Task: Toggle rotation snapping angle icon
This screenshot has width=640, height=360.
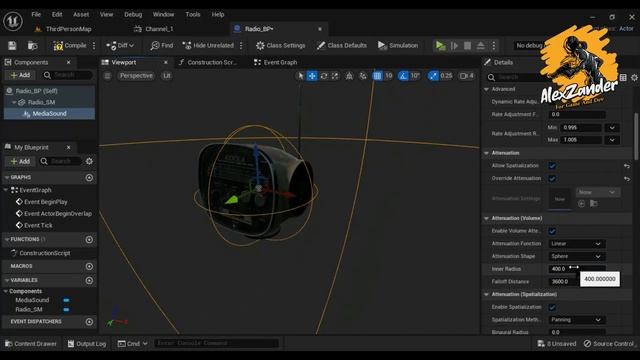Action: [x=403, y=76]
